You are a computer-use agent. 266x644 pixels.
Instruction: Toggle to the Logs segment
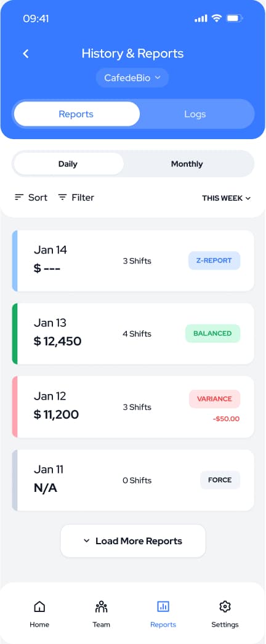[x=195, y=114]
